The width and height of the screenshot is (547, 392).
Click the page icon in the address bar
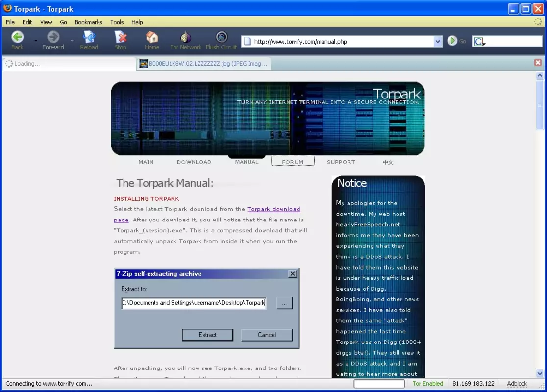[x=248, y=42]
